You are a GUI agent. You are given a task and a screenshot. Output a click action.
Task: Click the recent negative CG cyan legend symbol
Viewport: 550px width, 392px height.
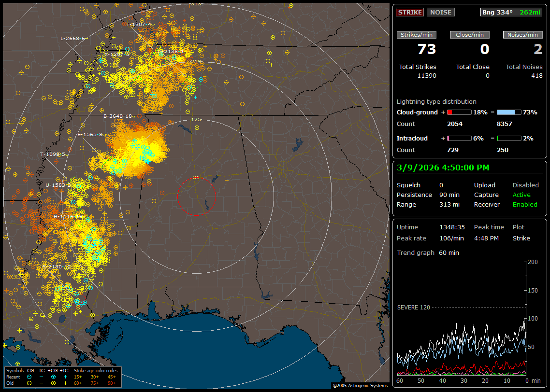[x=29, y=377]
